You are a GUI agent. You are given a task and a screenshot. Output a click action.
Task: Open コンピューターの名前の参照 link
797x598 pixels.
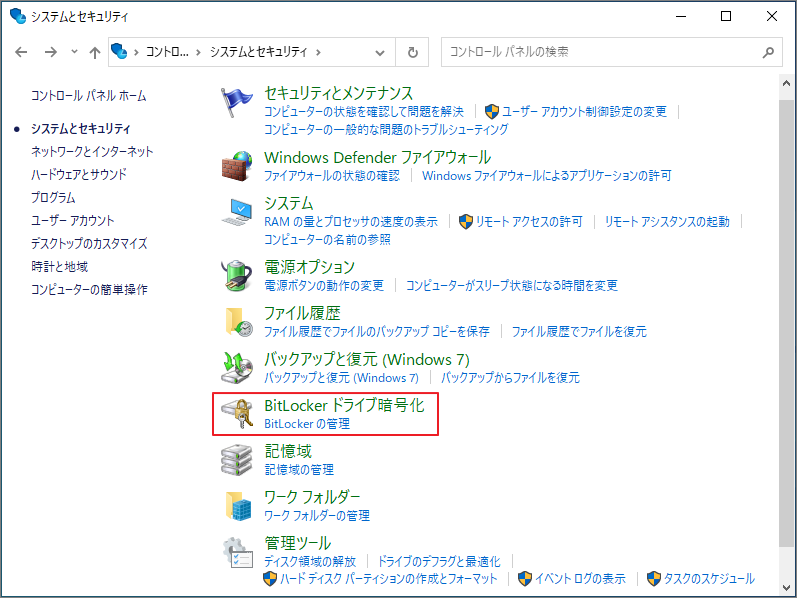click(327, 240)
